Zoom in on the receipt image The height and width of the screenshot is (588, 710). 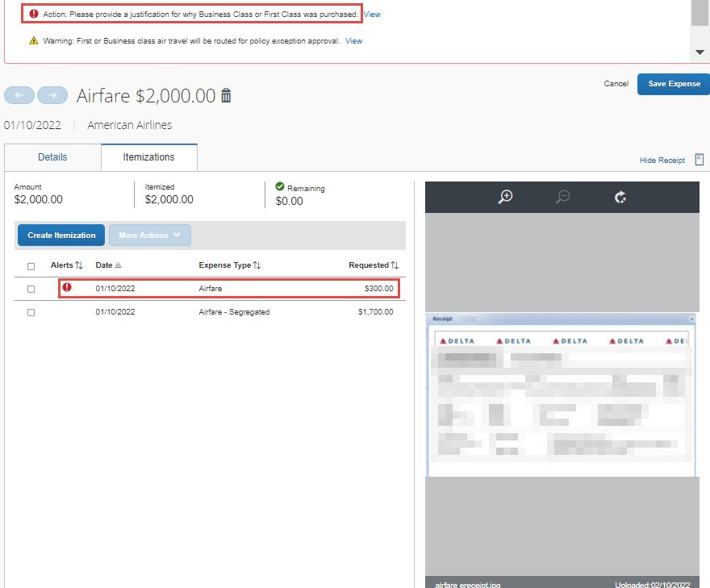click(506, 196)
